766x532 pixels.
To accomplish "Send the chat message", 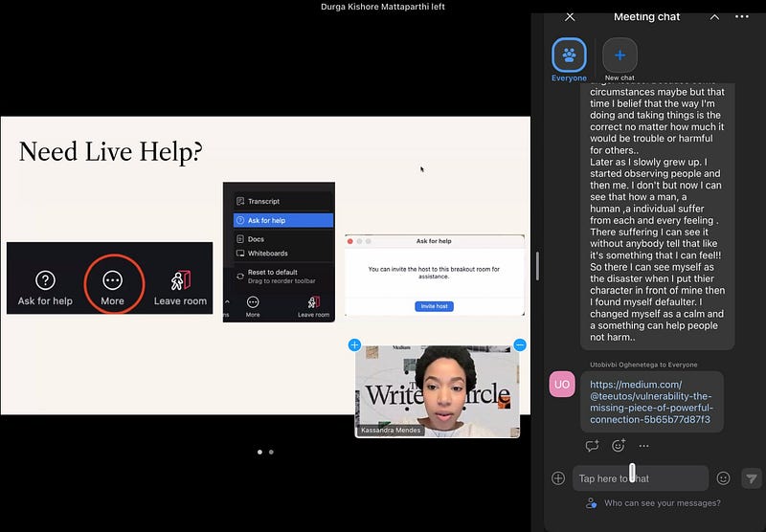I will [x=752, y=477].
